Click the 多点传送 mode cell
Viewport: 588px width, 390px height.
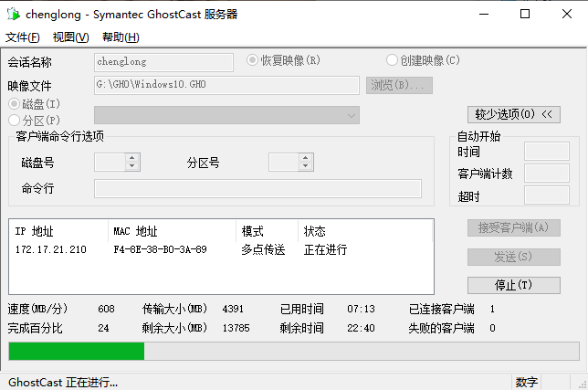pos(263,249)
